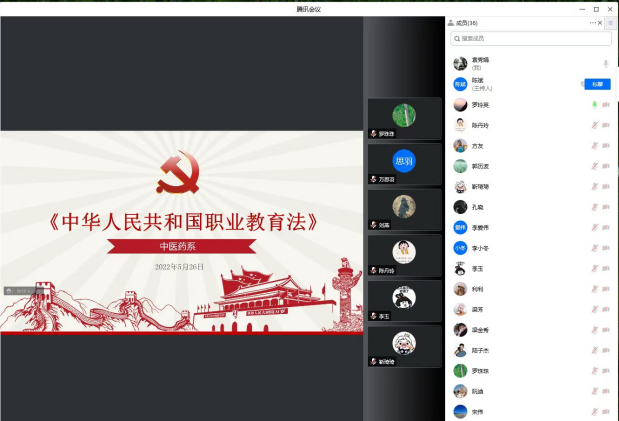Toggle microphone for 陈丹玲 in members list
The height and width of the screenshot is (421, 619).
(595, 125)
